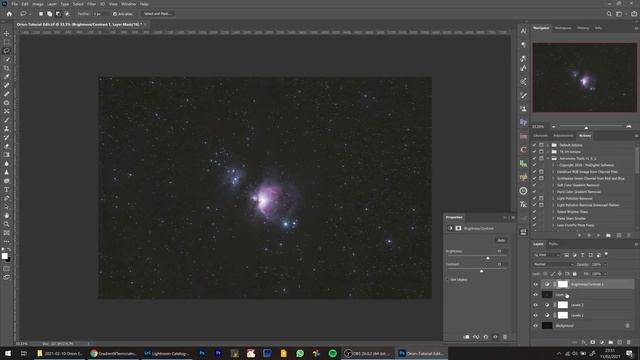
Task: Select the Make Stars Smaller action
Action: pos(571,218)
